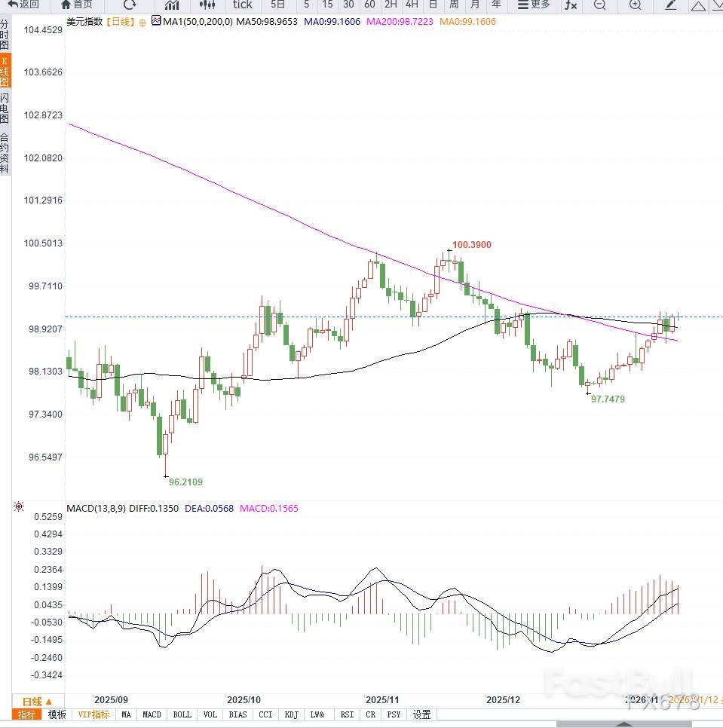Click the orange circle icon beside 日线
The width and height of the screenshot is (723, 728).
click(x=142, y=23)
